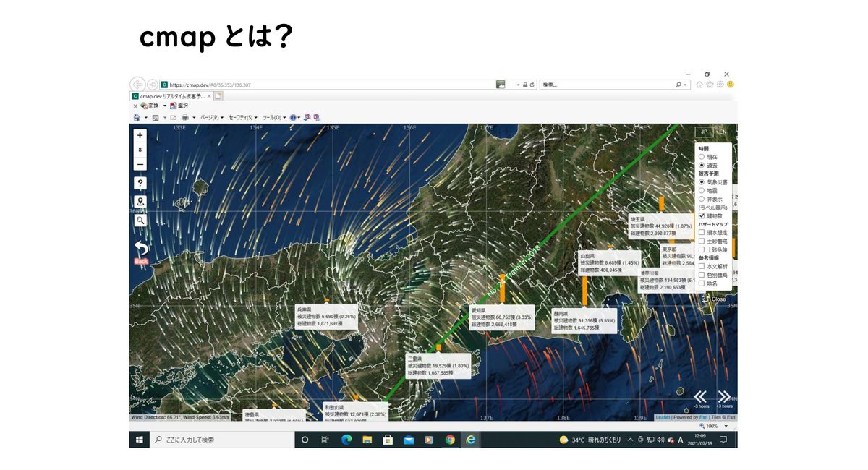Click the Windows taskbar search box

coord(221,440)
